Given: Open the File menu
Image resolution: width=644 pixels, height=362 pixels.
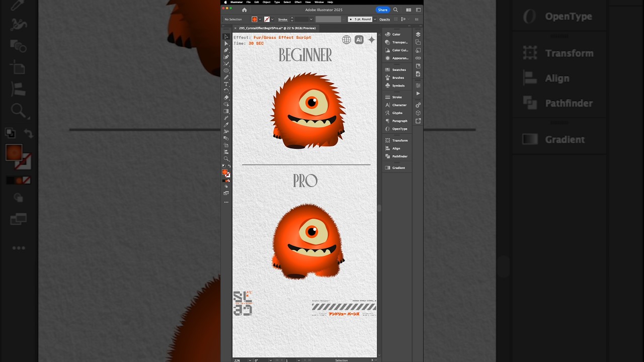Looking at the screenshot, I should pyautogui.click(x=249, y=2).
